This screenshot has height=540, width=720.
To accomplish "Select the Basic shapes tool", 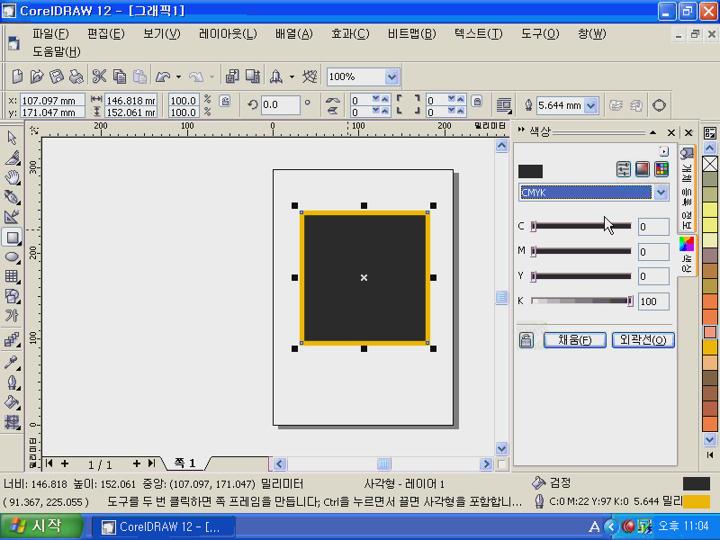I will click(12, 297).
